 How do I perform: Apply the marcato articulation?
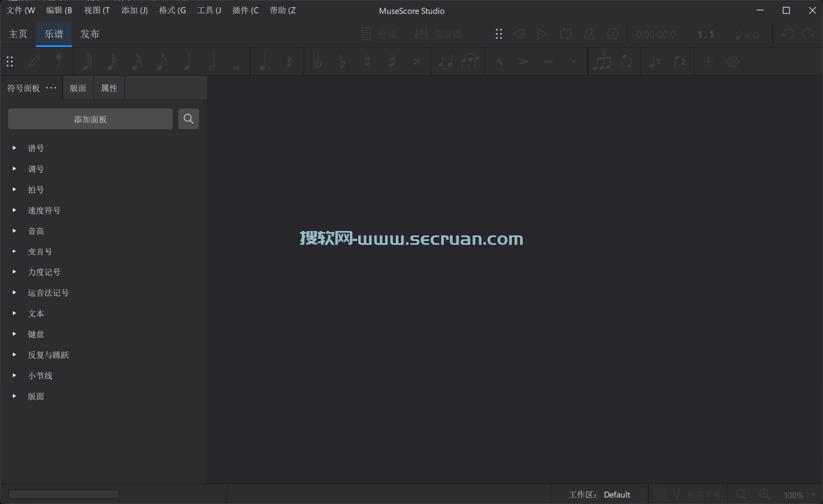click(499, 61)
